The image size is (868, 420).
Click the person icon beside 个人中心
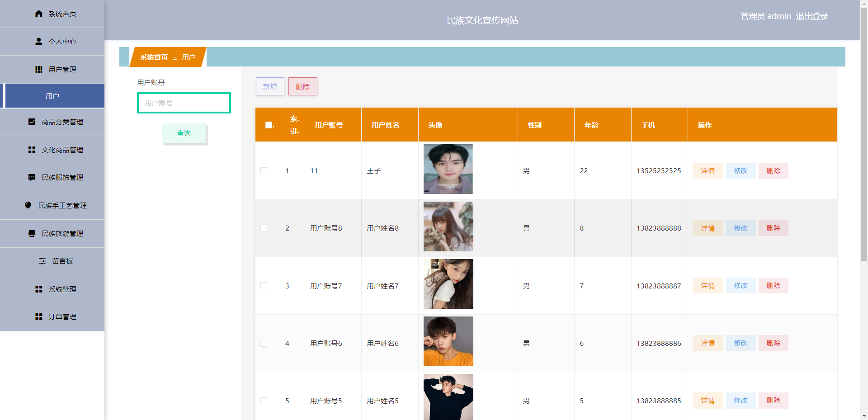[x=39, y=41]
